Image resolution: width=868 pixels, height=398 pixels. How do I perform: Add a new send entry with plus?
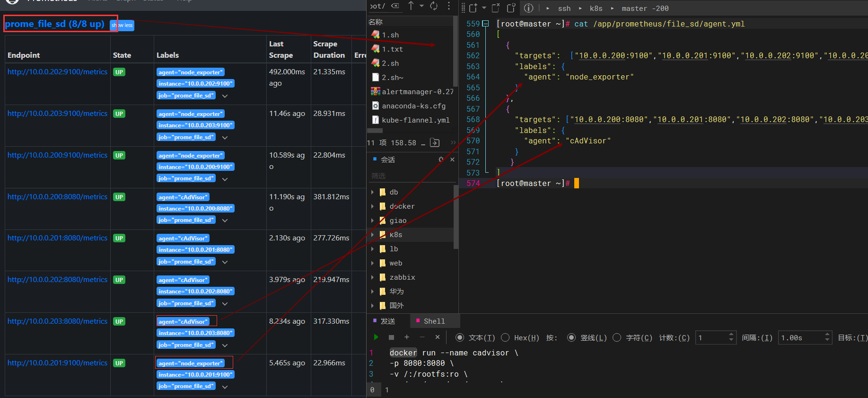(407, 337)
